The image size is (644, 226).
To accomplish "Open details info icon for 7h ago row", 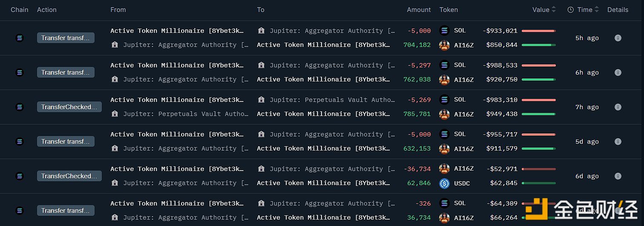I will click(618, 107).
